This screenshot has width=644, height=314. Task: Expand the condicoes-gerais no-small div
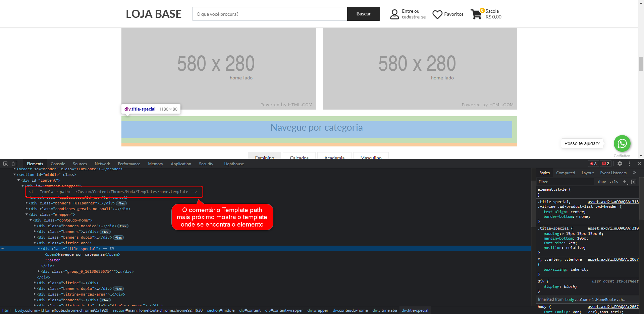pyautogui.click(x=27, y=209)
